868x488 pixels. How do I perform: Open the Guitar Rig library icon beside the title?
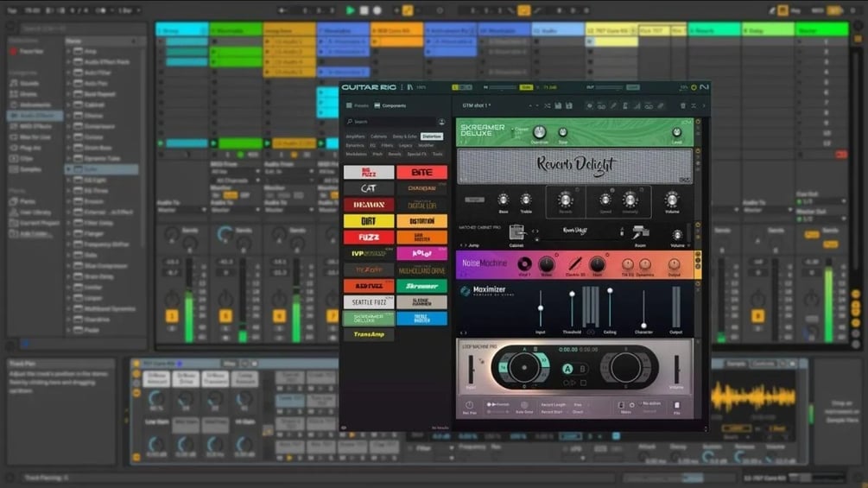pos(410,87)
